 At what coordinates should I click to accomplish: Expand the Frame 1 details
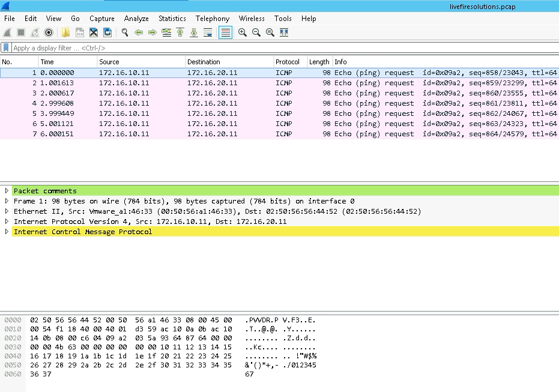7,201
